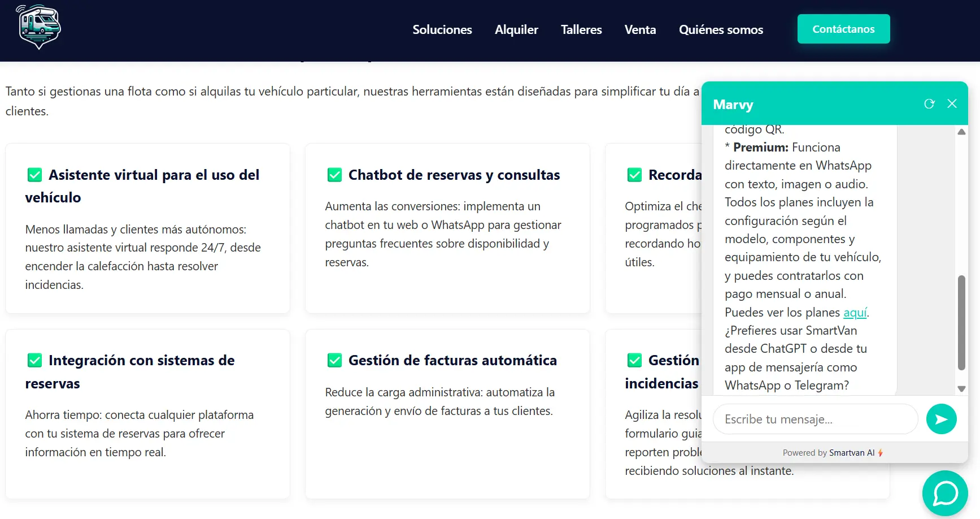
Task: Open the "aquí" plans link
Action: pyautogui.click(x=855, y=313)
